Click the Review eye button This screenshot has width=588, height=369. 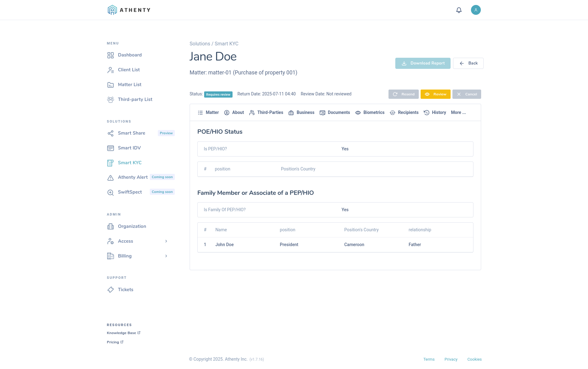click(435, 94)
